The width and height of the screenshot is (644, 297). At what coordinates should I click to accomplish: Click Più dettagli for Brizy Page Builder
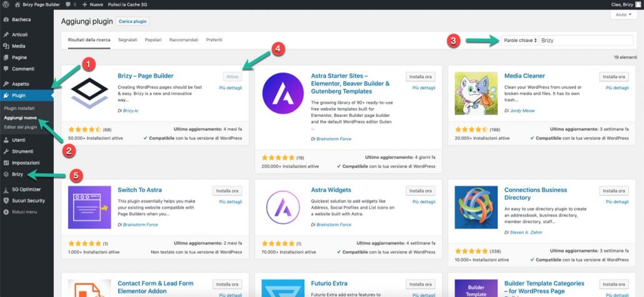(x=231, y=88)
